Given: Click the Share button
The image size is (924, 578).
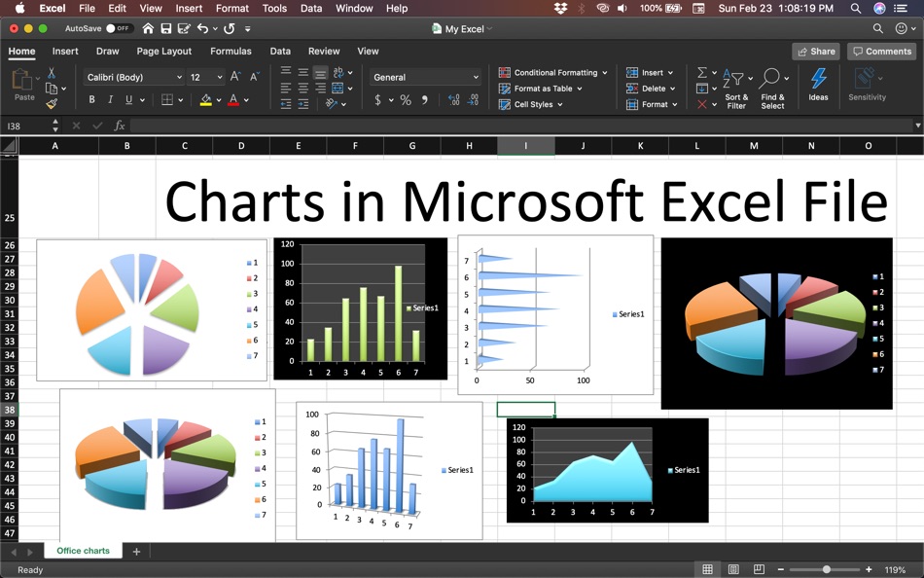Looking at the screenshot, I should click(816, 52).
